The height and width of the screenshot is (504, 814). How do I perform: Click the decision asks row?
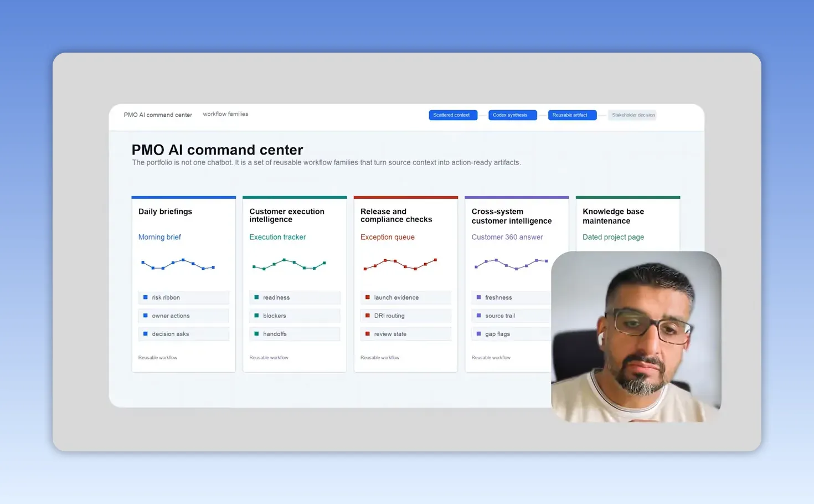pos(183,334)
